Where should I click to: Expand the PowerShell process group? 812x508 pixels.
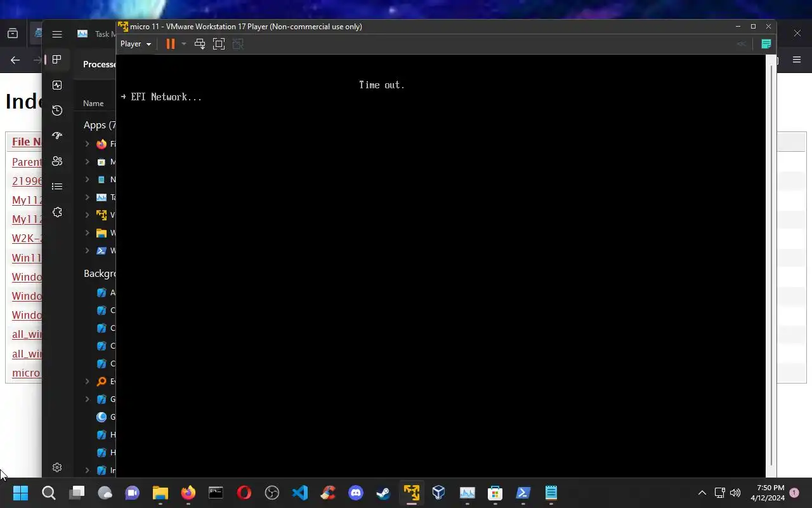87,251
